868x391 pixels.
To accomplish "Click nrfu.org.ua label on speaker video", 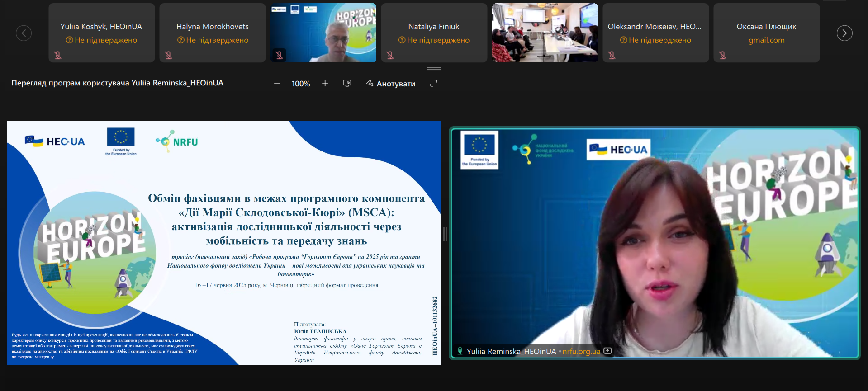I will coord(581,351).
